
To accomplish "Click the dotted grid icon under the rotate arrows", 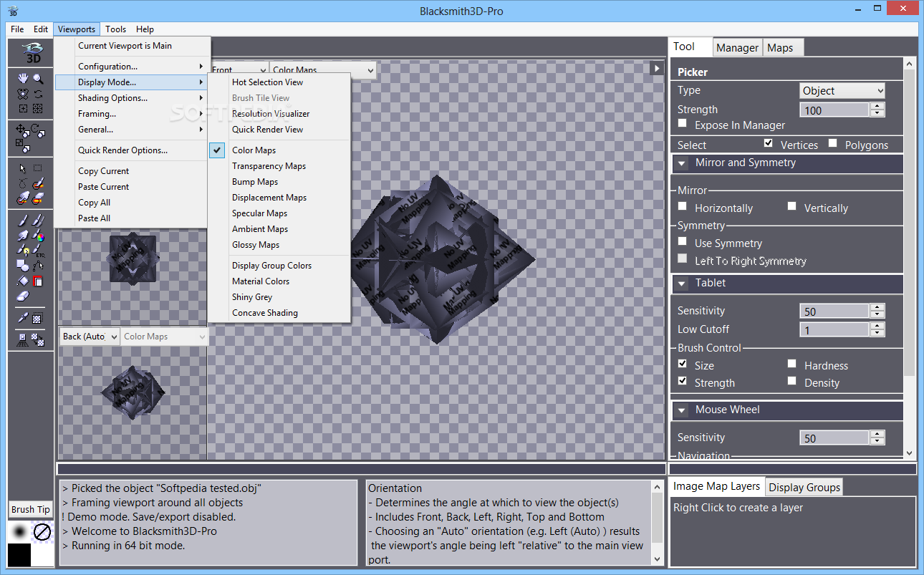I will 38,109.
